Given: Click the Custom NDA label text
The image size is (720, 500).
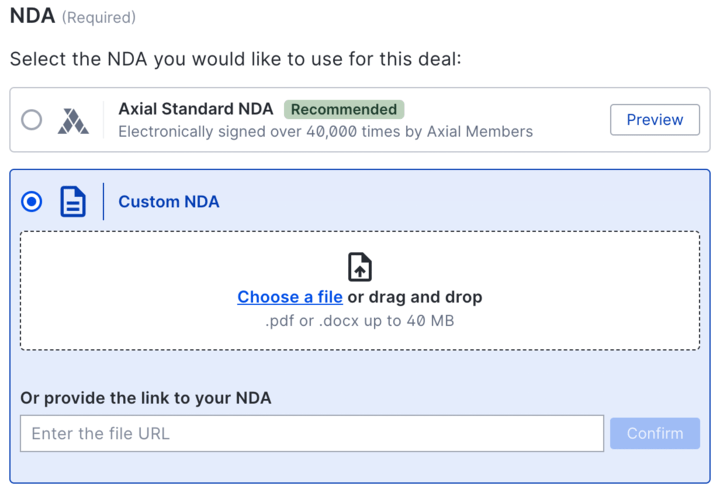Looking at the screenshot, I should click(169, 202).
